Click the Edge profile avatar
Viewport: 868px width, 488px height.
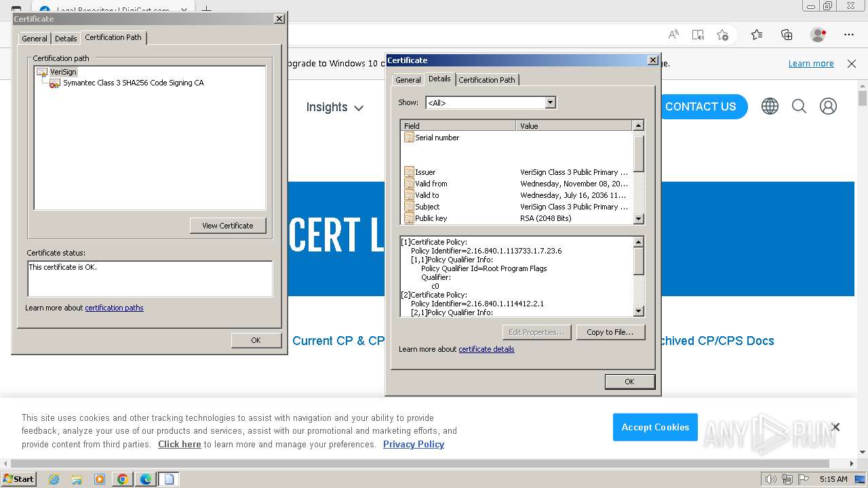tap(818, 35)
